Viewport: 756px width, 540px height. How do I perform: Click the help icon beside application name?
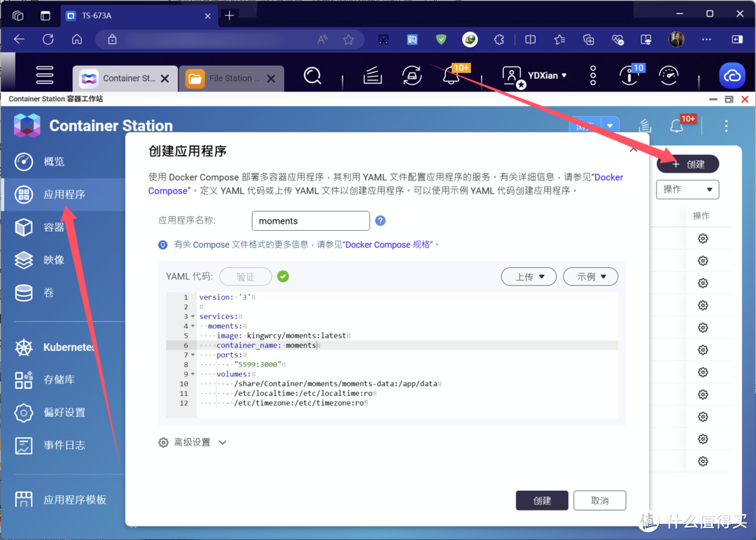pyautogui.click(x=380, y=221)
